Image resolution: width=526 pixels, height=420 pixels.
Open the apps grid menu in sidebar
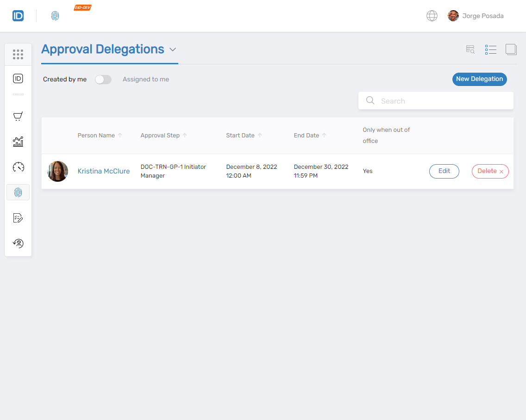click(x=18, y=55)
